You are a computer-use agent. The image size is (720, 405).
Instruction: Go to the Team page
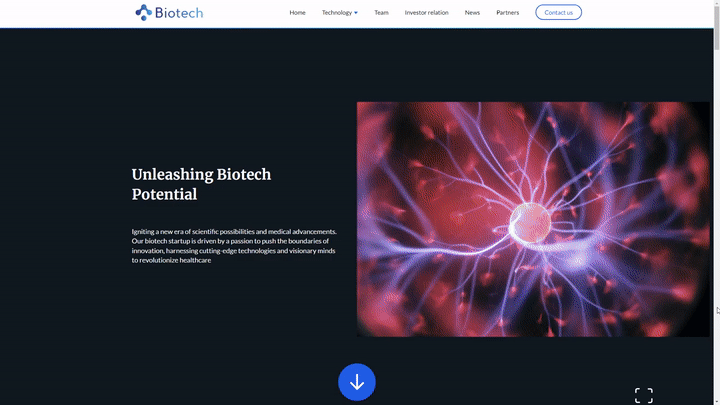[x=381, y=12]
